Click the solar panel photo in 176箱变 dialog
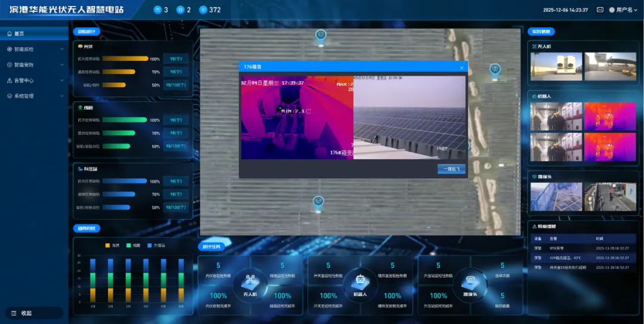The image size is (644, 324). point(410,118)
